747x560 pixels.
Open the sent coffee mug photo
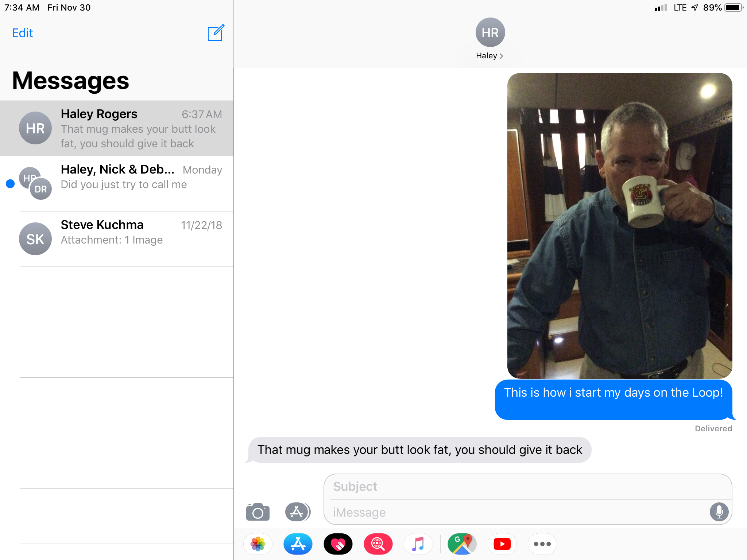[x=619, y=225]
